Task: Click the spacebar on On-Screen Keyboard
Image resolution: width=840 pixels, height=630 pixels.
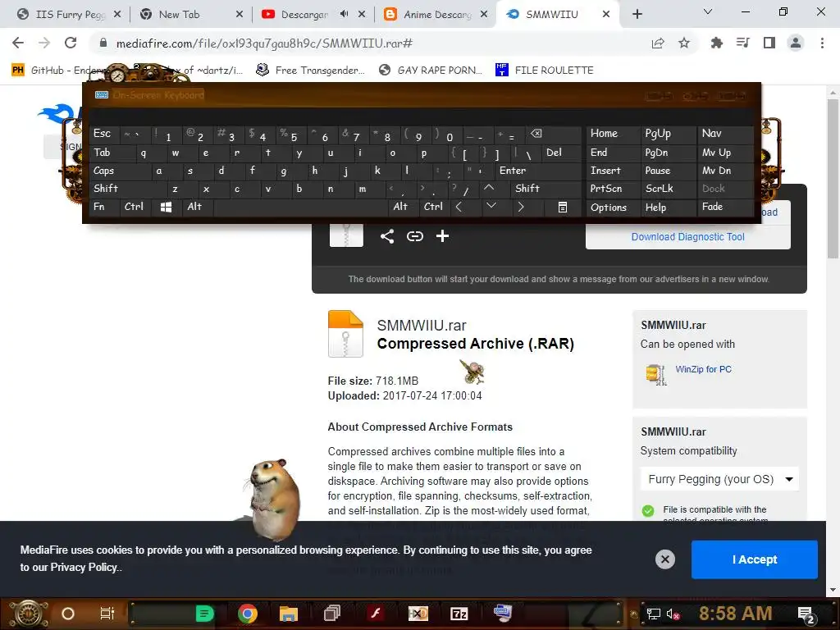Action: [x=301, y=207]
